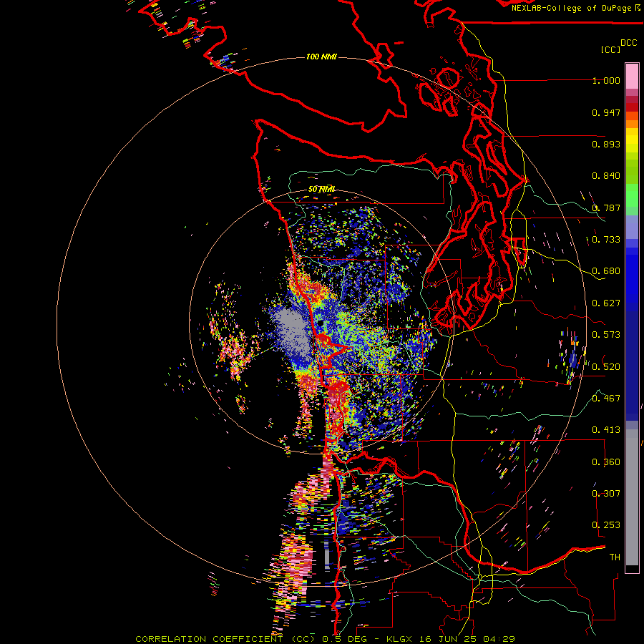This screenshot has height=644, width=644.
Task: Click the 0.253 legend value
Action: (606, 525)
